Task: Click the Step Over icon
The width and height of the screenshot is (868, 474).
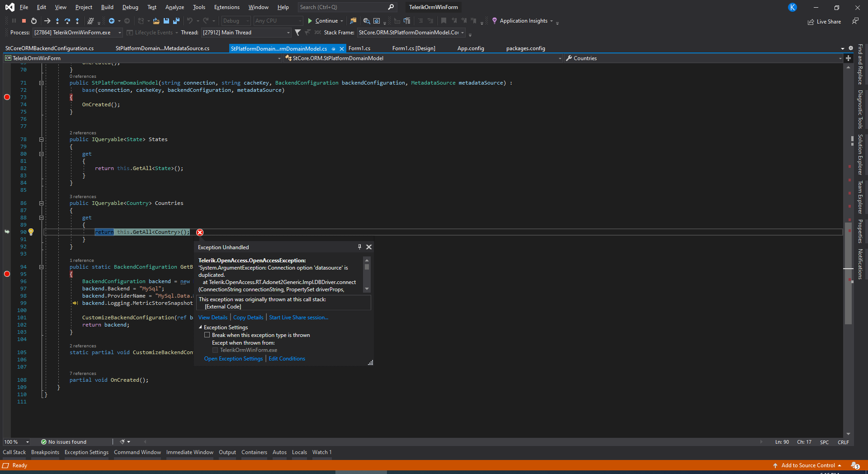Action: click(x=67, y=21)
